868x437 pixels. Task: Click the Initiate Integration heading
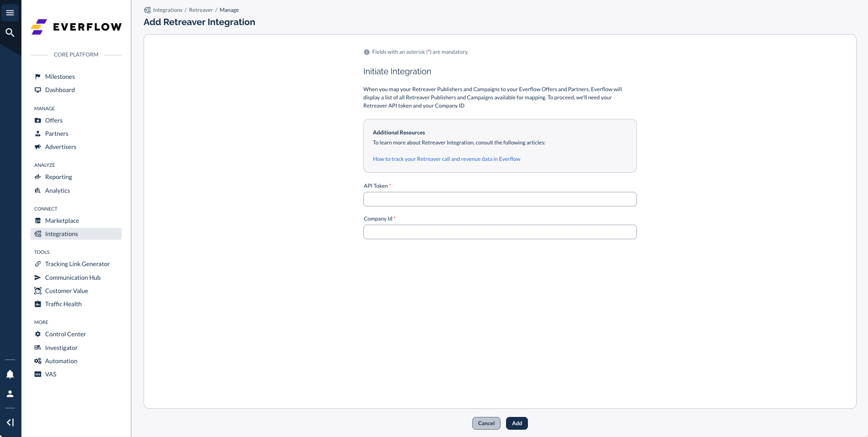coord(397,72)
